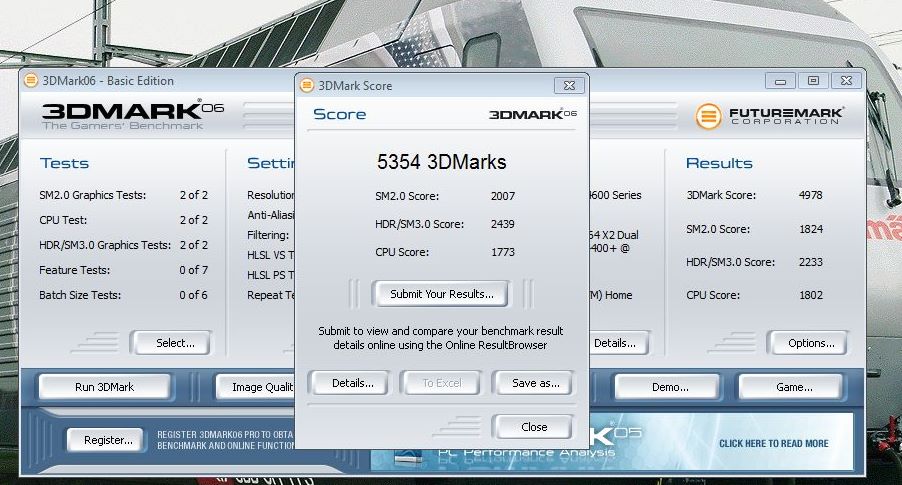Viewport: 902px width, 485px height.
Task: Click the 'SM2.0 Graphics Tests:' row label
Action: (x=93, y=195)
